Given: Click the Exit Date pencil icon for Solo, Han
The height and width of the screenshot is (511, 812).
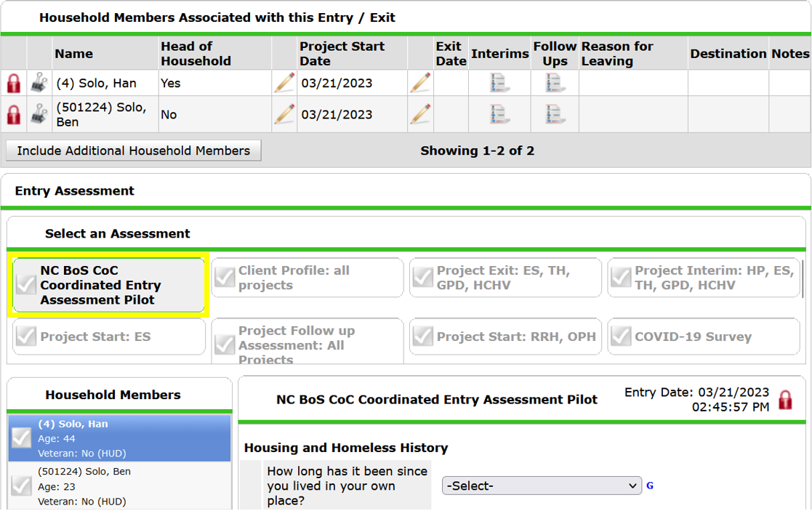Looking at the screenshot, I should click(x=420, y=83).
